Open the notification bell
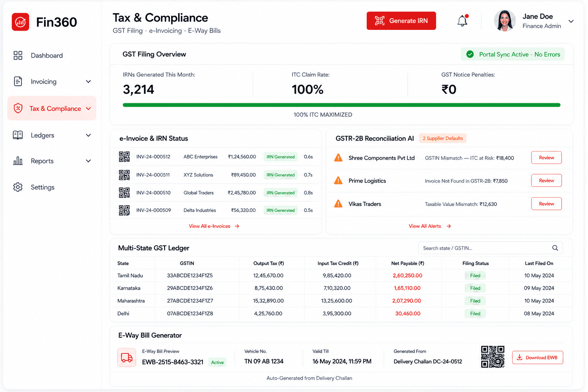Viewport: 588px width, 392px height. click(x=462, y=21)
